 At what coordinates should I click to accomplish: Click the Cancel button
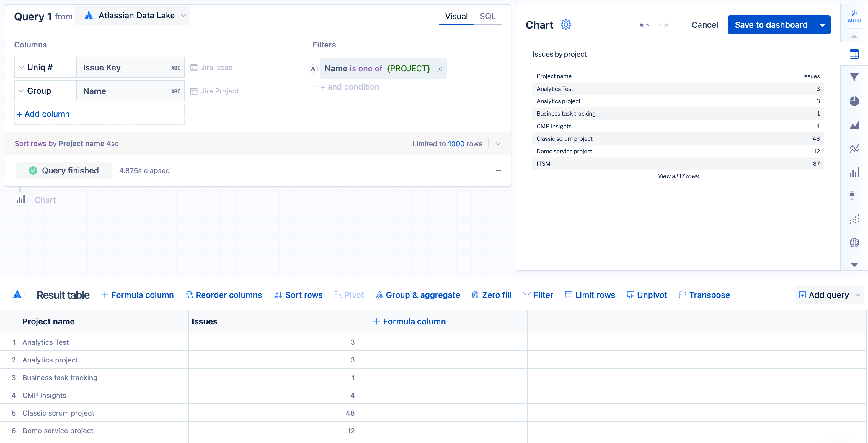click(704, 25)
